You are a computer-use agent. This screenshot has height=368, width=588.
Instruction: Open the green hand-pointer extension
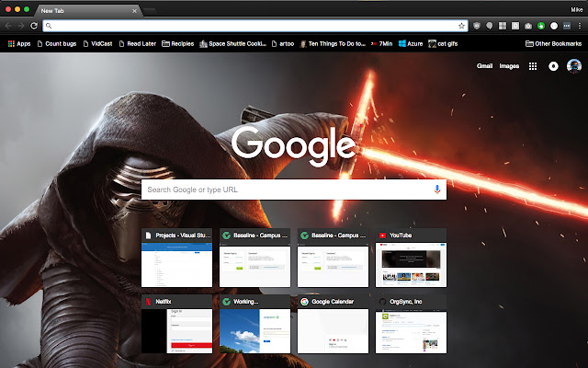pos(541,26)
